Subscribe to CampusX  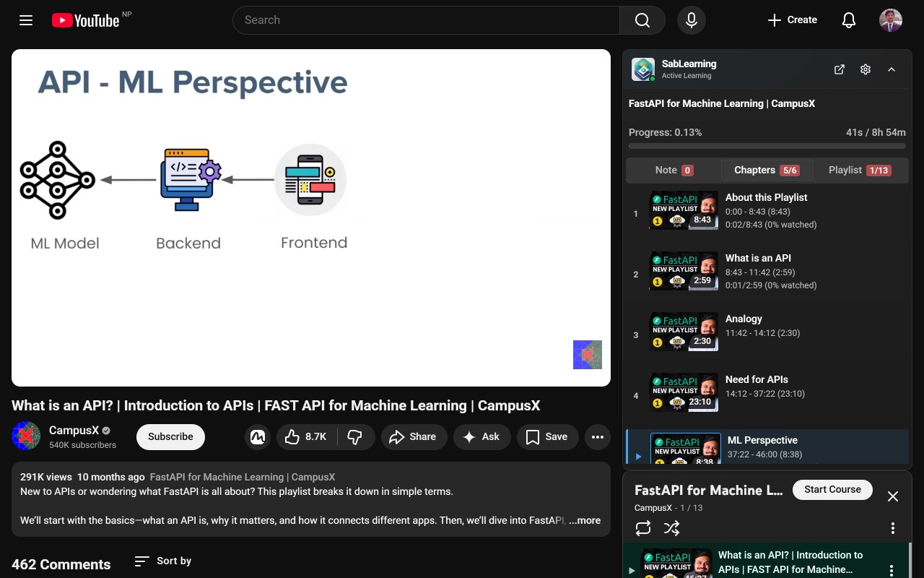click(x=170, y=436)
